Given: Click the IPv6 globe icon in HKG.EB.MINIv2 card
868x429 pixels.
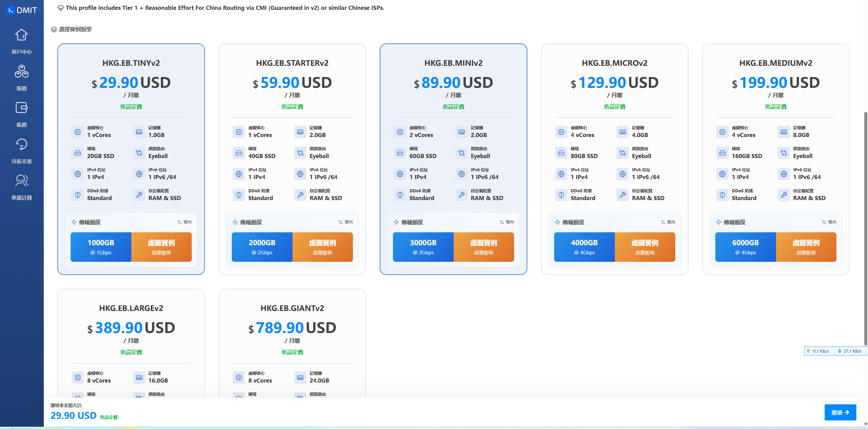Looking at the screenshot, I should point(461,174).
